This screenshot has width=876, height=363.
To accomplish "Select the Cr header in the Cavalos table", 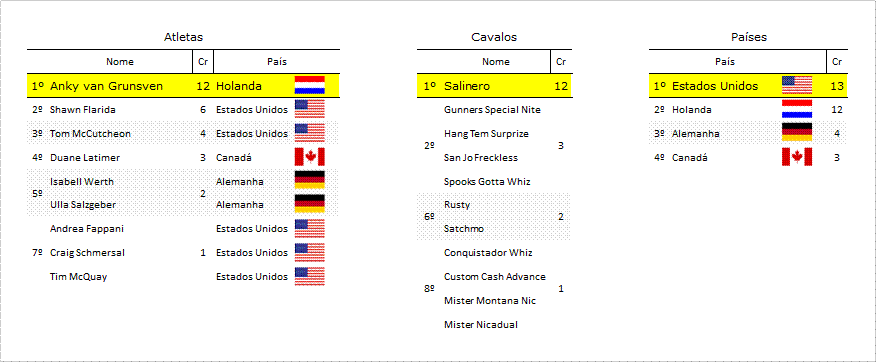I will pos(561,62).
